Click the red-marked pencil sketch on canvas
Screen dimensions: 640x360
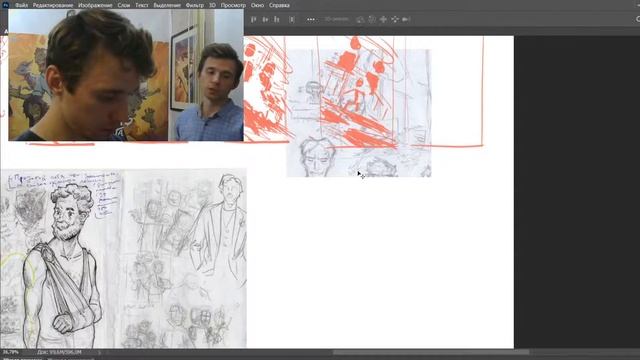(x=358, y=113)
